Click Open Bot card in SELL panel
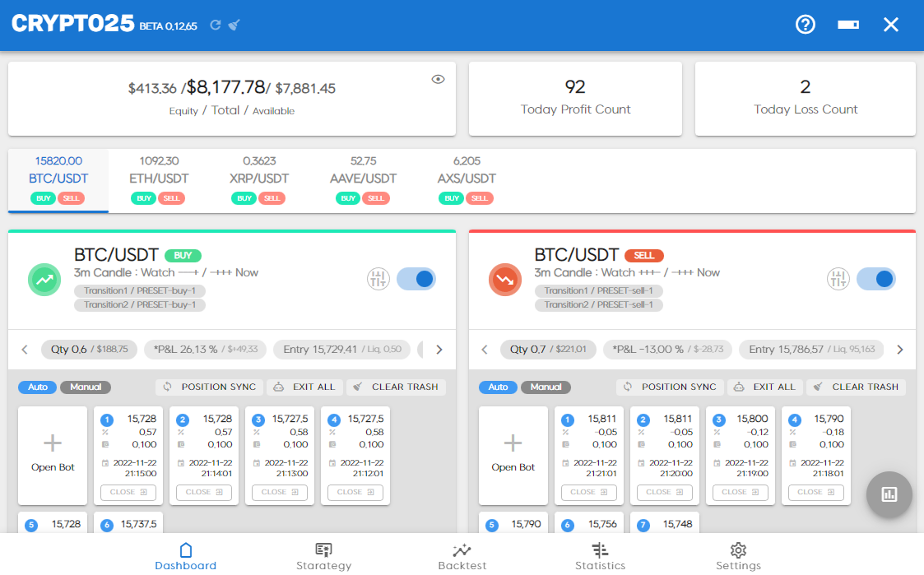 pyautogui.click(x=513, y=455)
